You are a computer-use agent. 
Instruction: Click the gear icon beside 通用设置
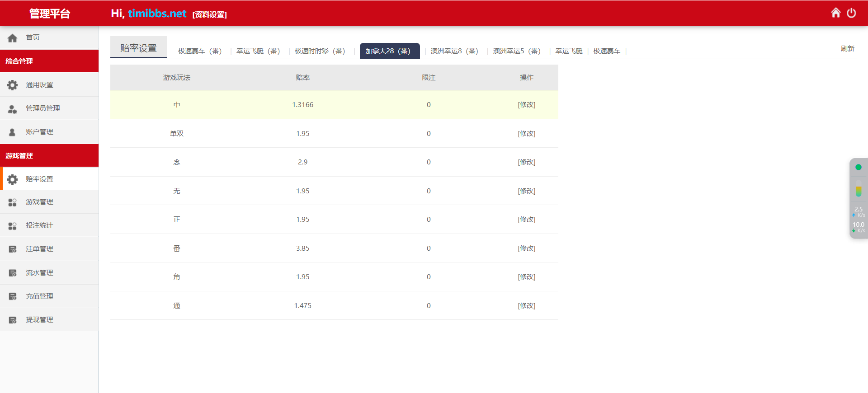[13, 85]
